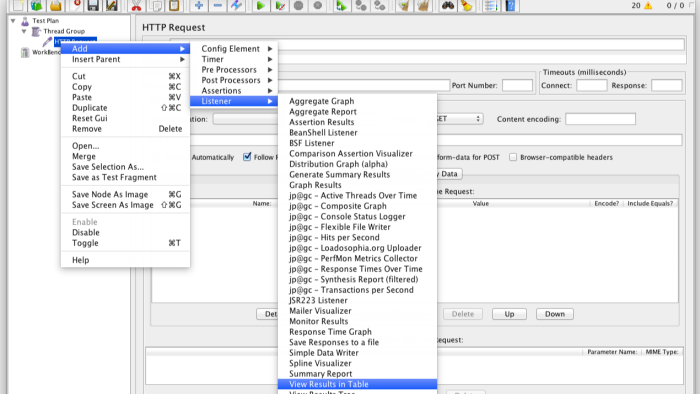
Task: Choose Save as Test Fragment
Action: pos(125,178)
